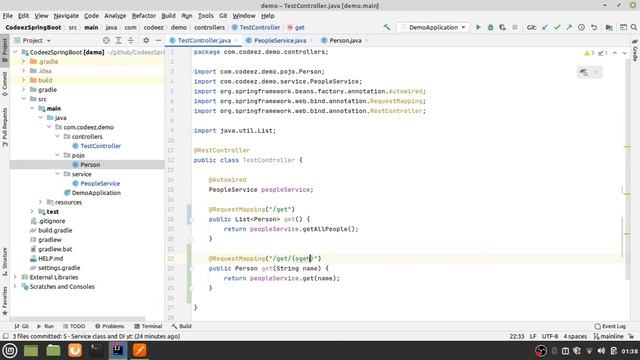
Task: Collapse all icon in Project panel header
Action: [131, 40]
